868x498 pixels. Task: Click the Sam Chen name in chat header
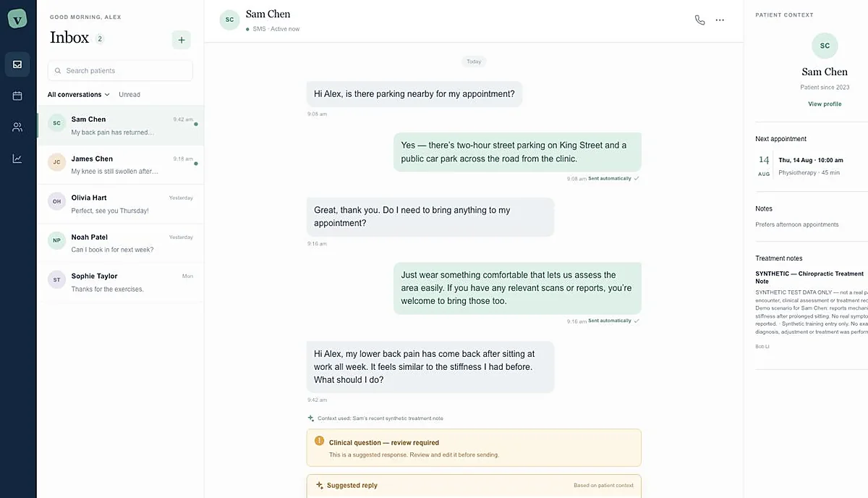[x=268, y=14]
